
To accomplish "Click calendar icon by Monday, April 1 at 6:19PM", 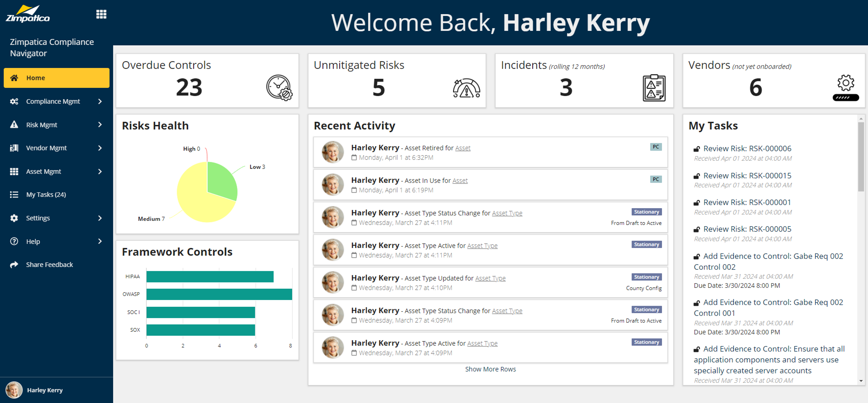I will [354, 190].
